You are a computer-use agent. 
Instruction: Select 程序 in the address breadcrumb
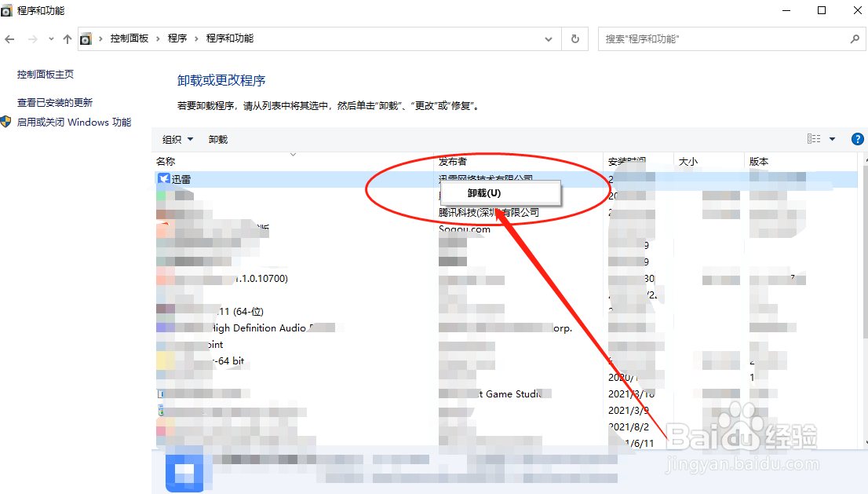pos(177,38)
